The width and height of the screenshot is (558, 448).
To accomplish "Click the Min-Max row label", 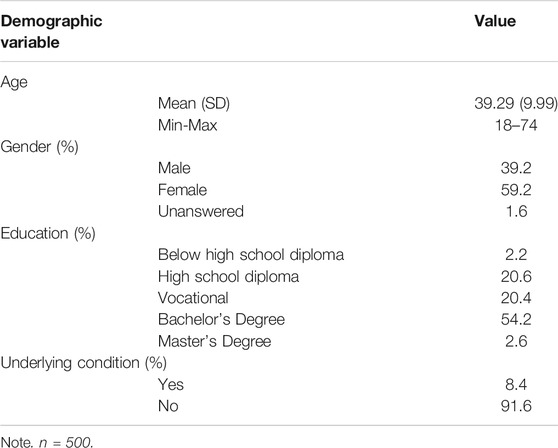I will click(x=188, y=125).
